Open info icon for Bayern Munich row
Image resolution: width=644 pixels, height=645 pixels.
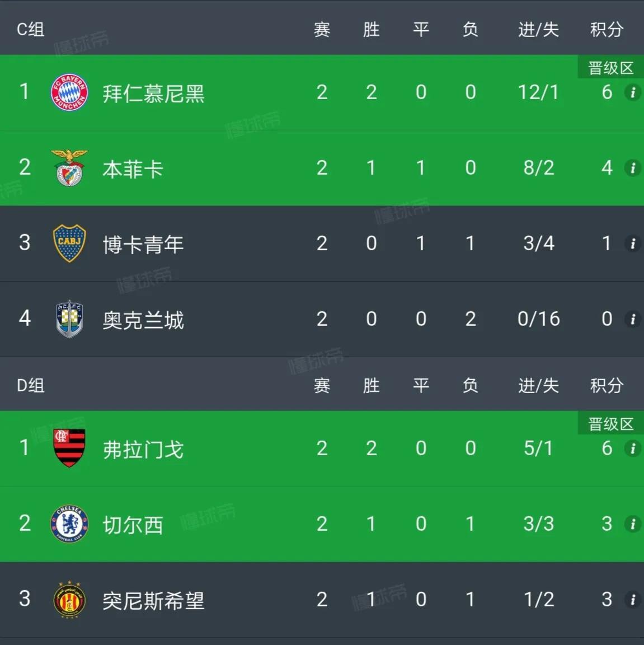[x=633, y=92]
